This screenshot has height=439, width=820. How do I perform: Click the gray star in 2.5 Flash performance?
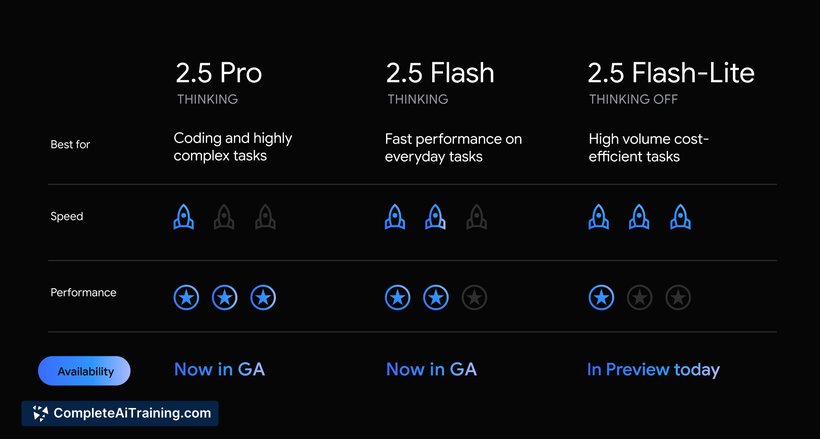click(x=474, y=298)
